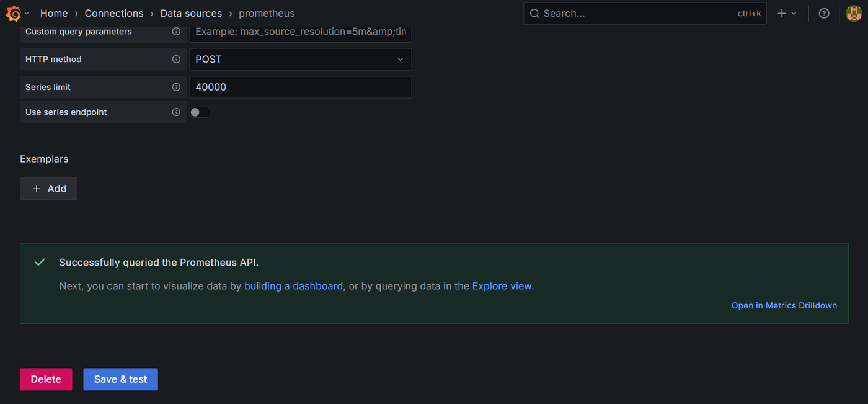Show info tooltip for Series limit
This screenshot has height=404, width=868.
point(176,88)
